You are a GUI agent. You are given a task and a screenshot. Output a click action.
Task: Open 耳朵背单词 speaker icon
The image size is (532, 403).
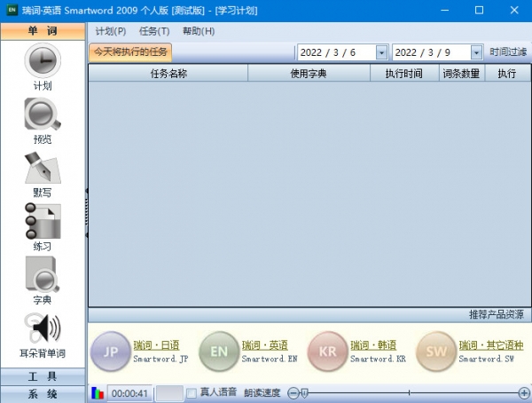click(x=43, y=328)
